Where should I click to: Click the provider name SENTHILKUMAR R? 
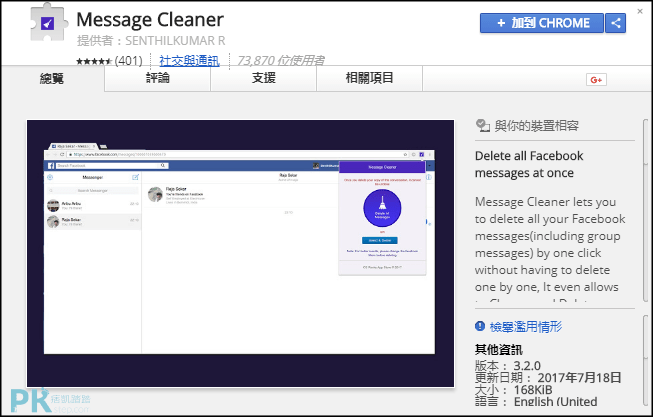tap(175, 41)
